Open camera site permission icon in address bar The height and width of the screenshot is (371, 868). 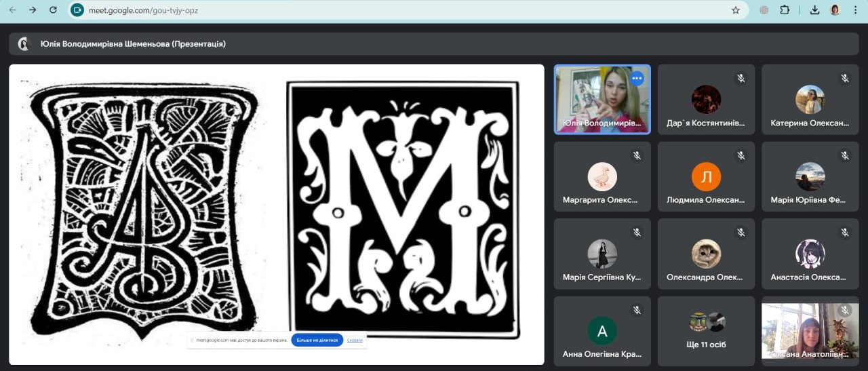click(77, 10)
